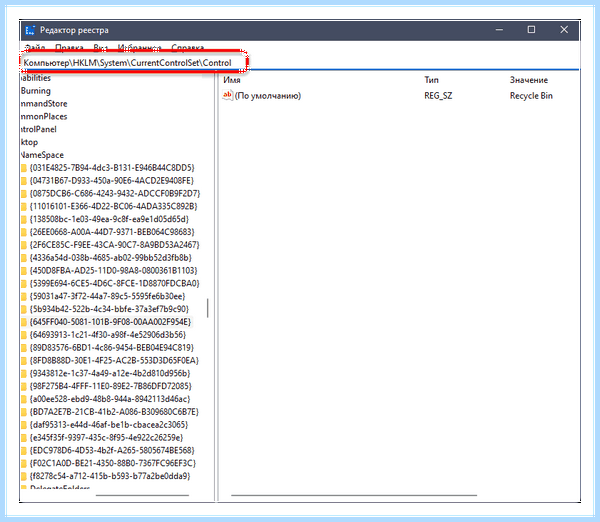
Task: Select key {04731B67-D933-450a-90E6-4ACD2E9408FE}
Action: 112,180
